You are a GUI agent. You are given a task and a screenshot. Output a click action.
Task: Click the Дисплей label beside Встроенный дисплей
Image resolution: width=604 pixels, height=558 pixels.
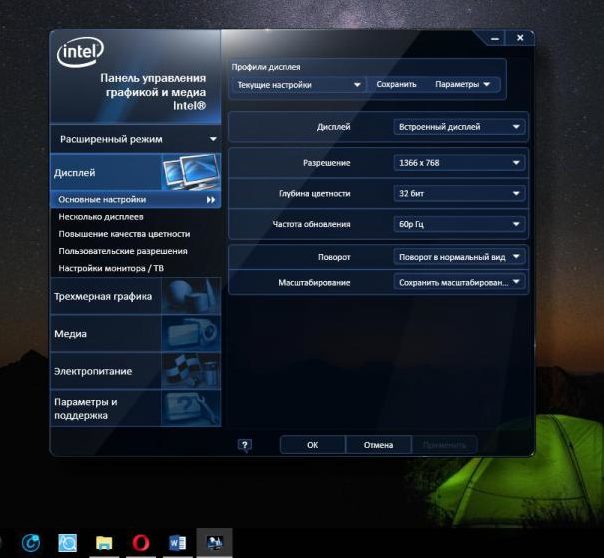pos(334,127)
